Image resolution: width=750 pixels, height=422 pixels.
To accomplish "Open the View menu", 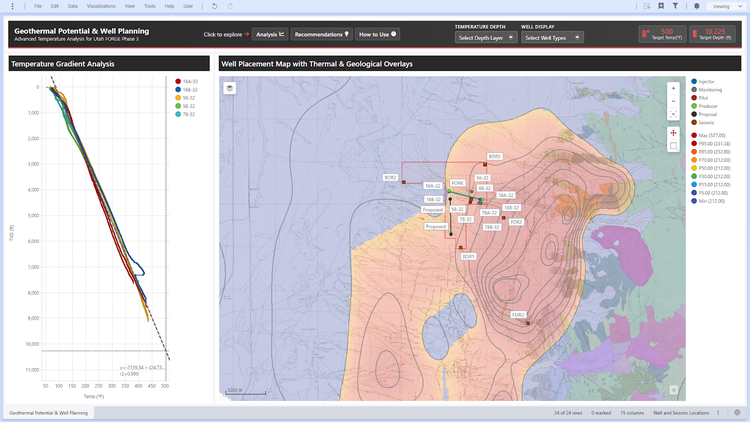I will click(x=130, y=6).
